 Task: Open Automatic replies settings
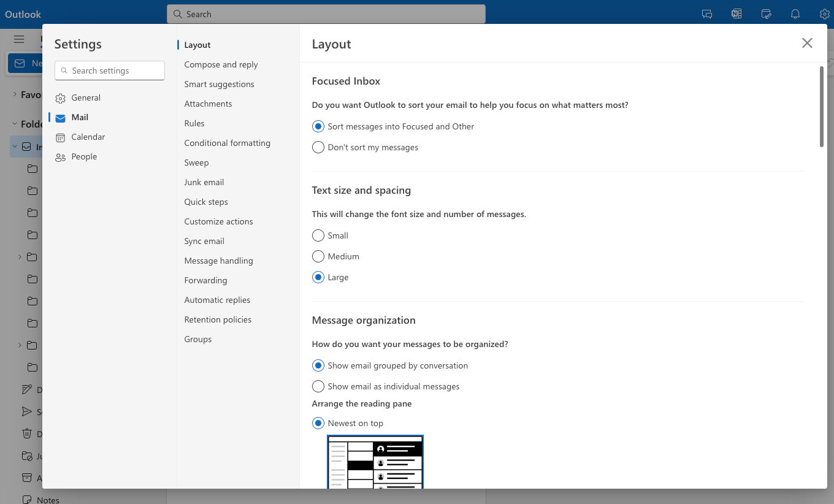[217, 300]
